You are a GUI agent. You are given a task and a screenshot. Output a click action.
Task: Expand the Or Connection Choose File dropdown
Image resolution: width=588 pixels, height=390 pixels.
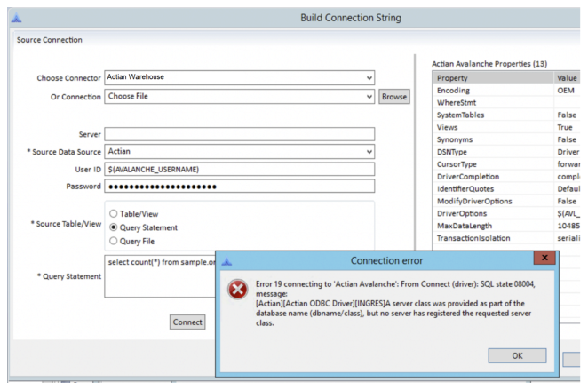[369, 96]
